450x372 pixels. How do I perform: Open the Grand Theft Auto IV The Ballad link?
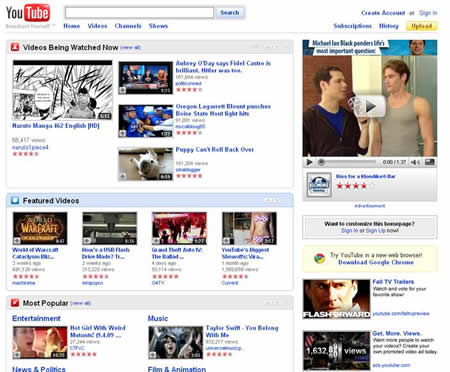(177, 253)
